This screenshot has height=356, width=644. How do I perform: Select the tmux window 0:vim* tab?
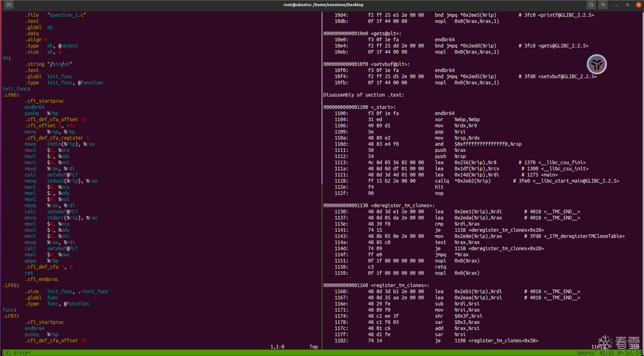[x=22, y=353]
